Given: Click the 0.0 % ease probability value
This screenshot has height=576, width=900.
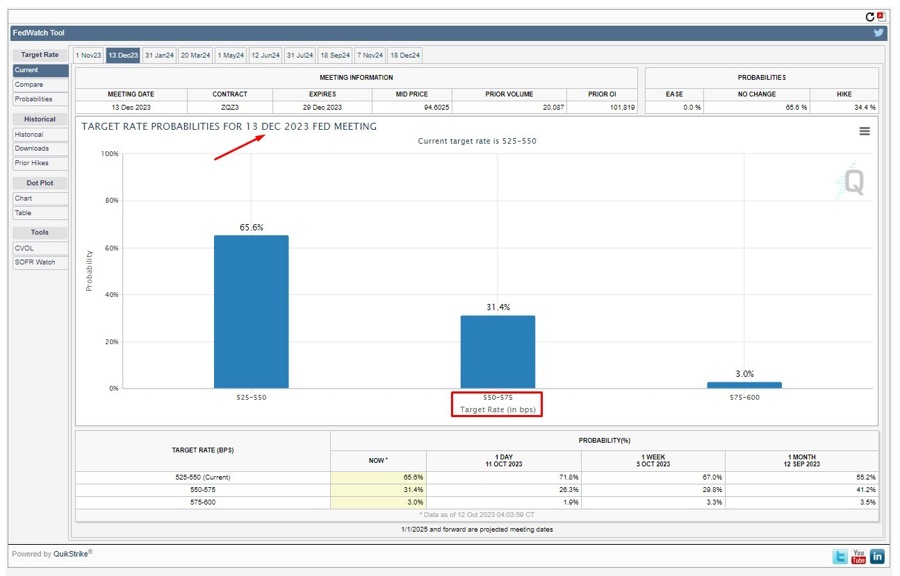Looking at the screenshot, I should tap(692, 107).
